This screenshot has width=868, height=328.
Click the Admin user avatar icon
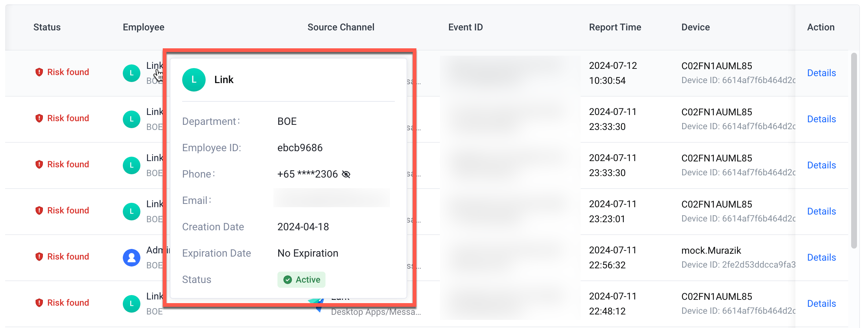point(132,258)
